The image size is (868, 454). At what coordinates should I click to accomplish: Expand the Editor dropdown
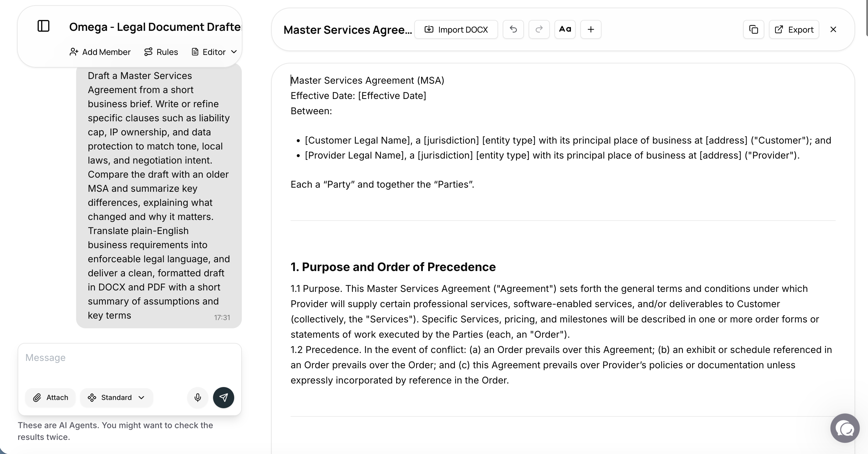pos(214,52)
